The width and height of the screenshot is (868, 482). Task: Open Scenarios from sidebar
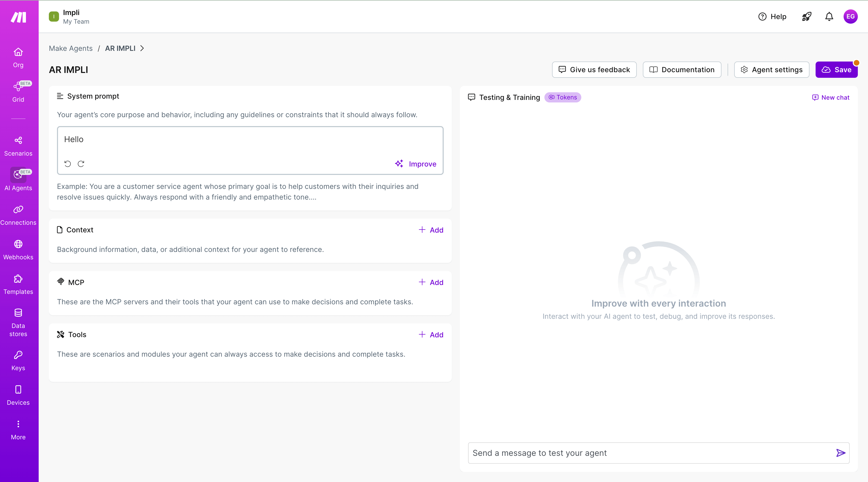click(x=18, y=146)
